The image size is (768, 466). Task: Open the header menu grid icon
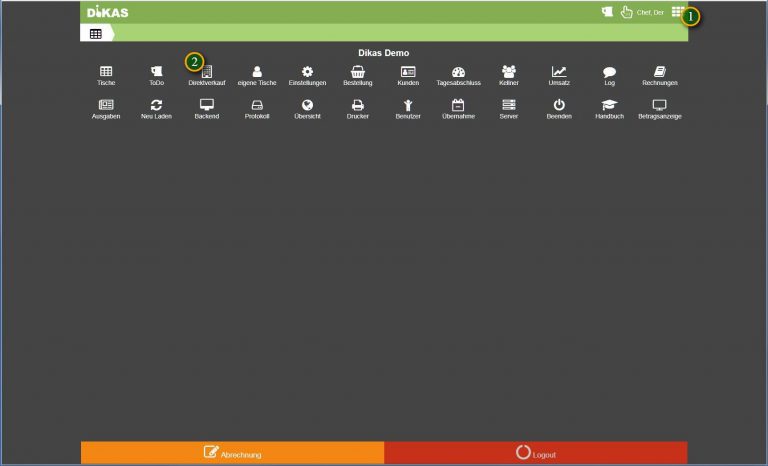(677, 12)
